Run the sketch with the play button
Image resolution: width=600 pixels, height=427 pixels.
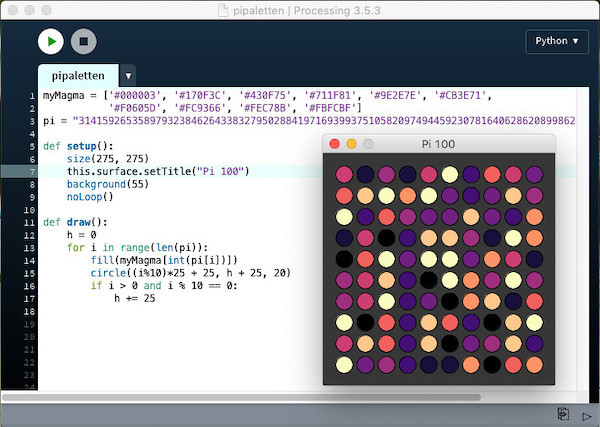[x=51, y=41]
